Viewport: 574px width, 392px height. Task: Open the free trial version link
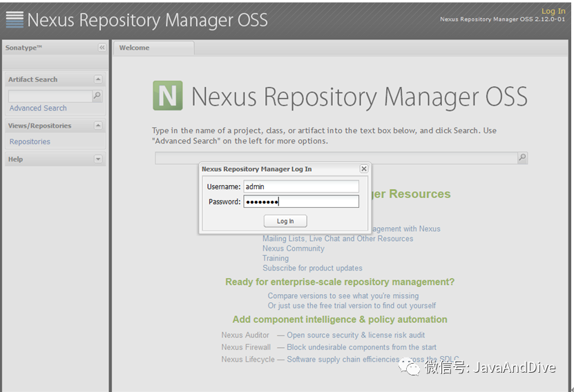click(x=352, y=306)
